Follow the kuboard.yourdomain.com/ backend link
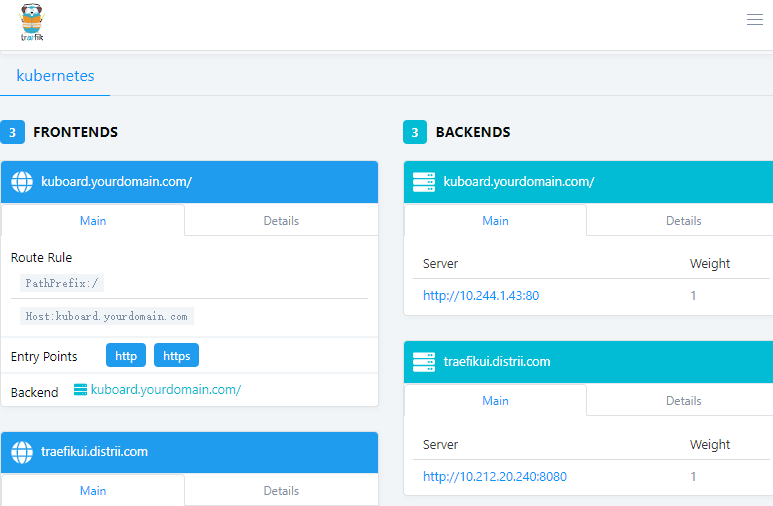This screenshot has width=773, height=506. point(166,390)
